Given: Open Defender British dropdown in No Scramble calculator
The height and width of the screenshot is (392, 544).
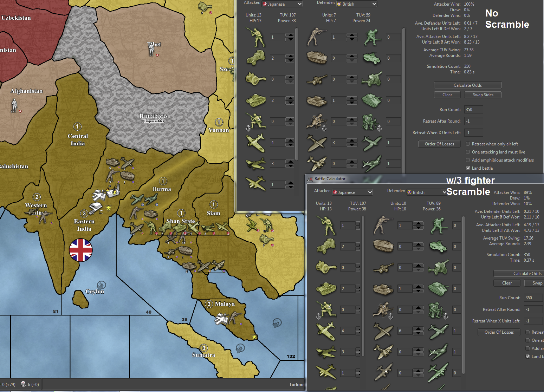Looking at the screenshot, I should pos(357,4).
